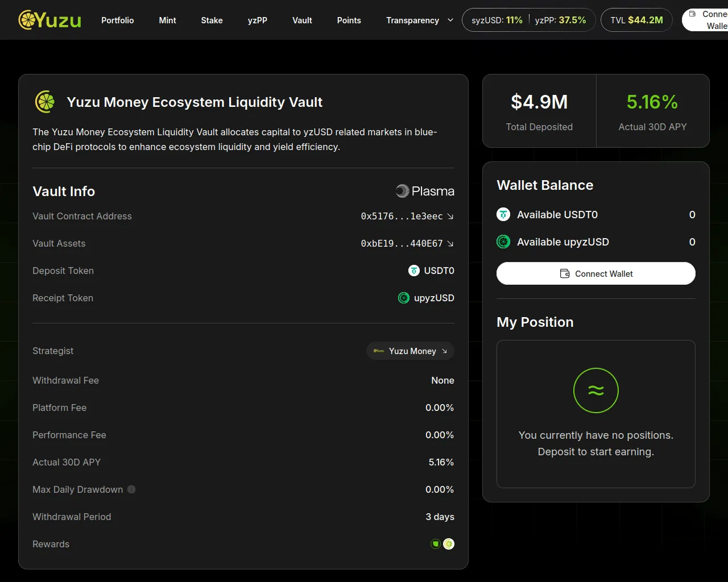Click the lemon rewards icon
This screenshot has height=582, width=728.
click(449, 544)
